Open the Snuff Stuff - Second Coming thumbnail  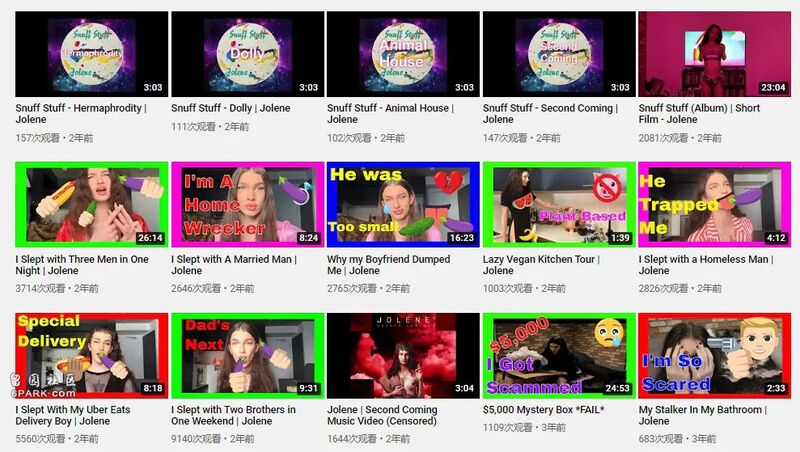coord(559,54)
